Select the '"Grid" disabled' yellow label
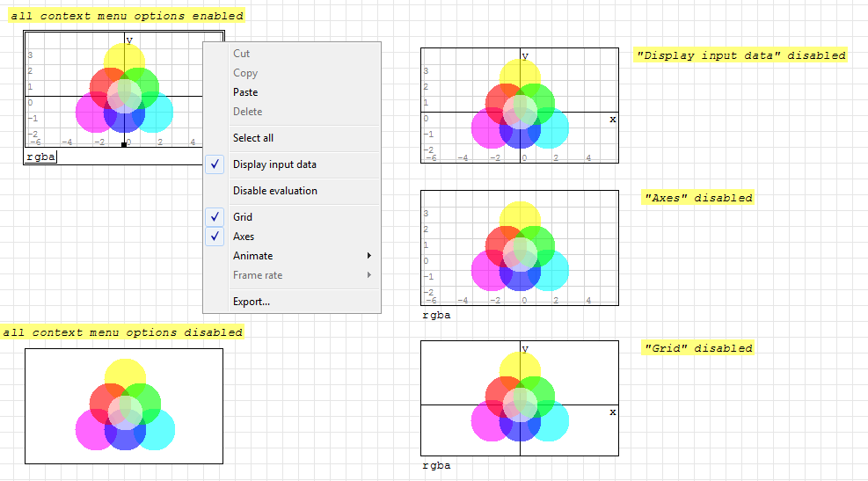Image resolution: width=868 pixels, height=481 pixels. click(698, 348)
